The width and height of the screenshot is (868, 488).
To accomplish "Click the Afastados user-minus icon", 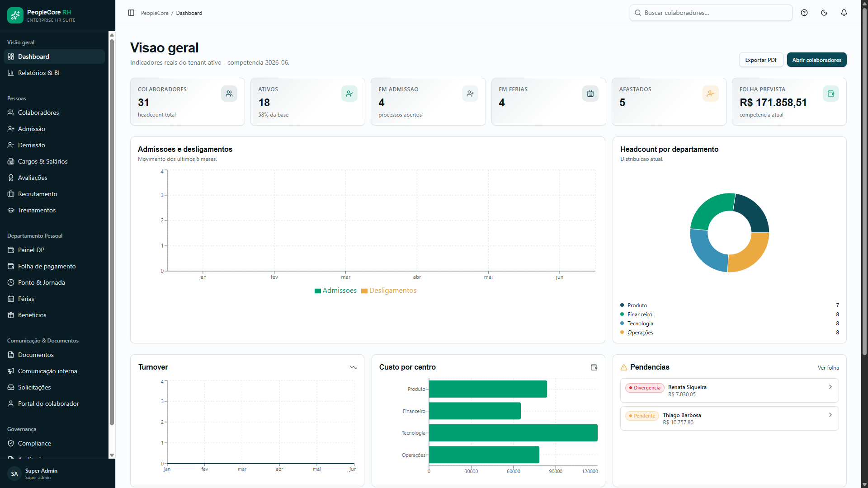I will pyautogui.click(x=711, y=94).
